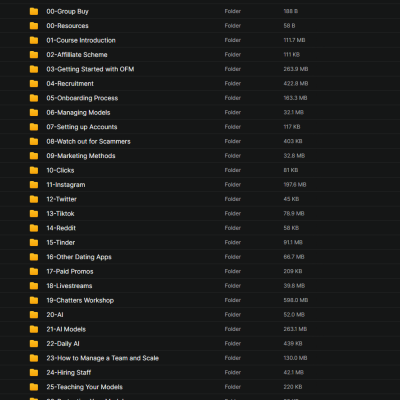Click the Folder type label for 21-AI Models
400x400 pixels.
point(233,329)
